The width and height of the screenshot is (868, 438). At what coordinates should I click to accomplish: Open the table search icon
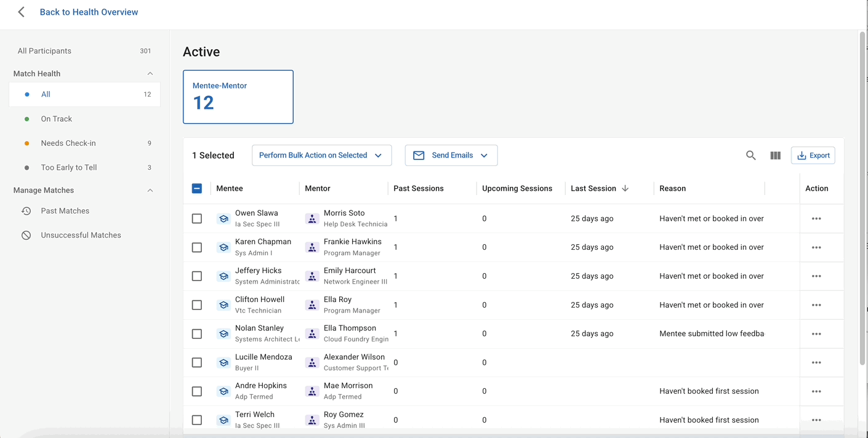click(x=750, y=156)
